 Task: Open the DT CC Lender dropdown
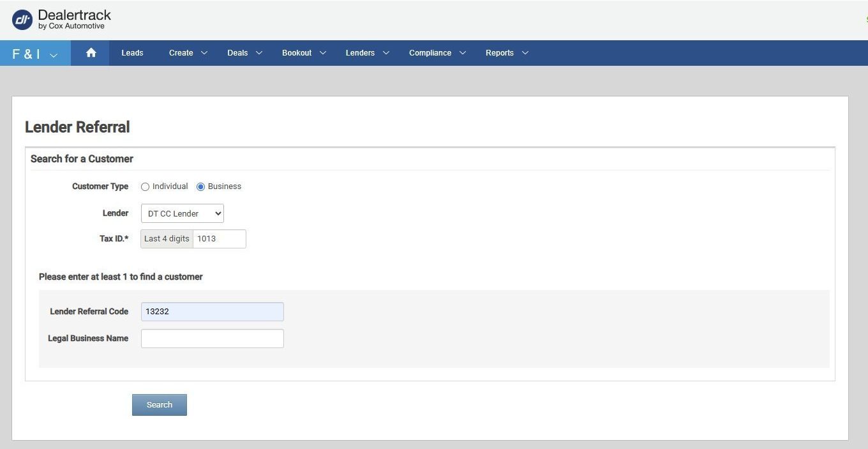[182, 213]
